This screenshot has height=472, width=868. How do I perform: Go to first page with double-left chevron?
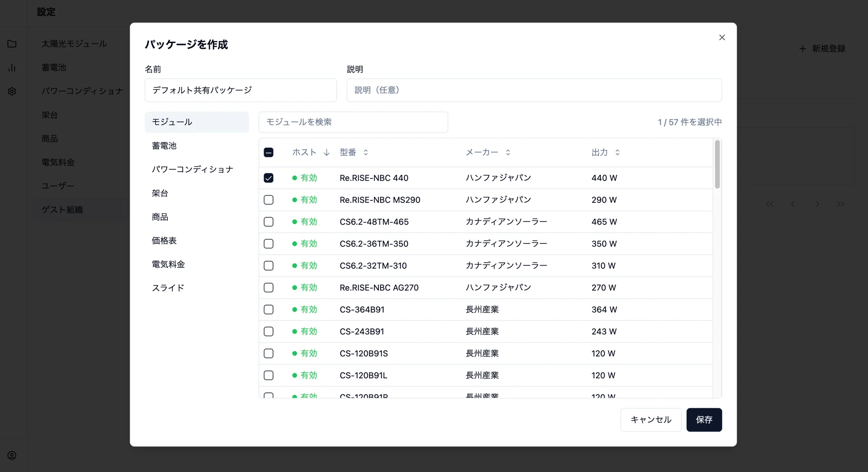click(x=769, y=204)
